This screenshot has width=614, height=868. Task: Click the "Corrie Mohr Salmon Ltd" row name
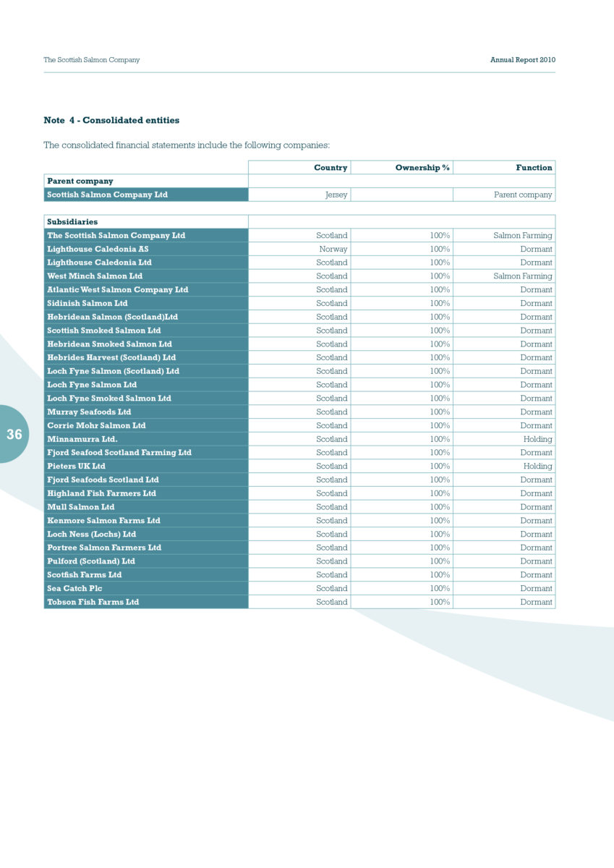coord(96,425)
